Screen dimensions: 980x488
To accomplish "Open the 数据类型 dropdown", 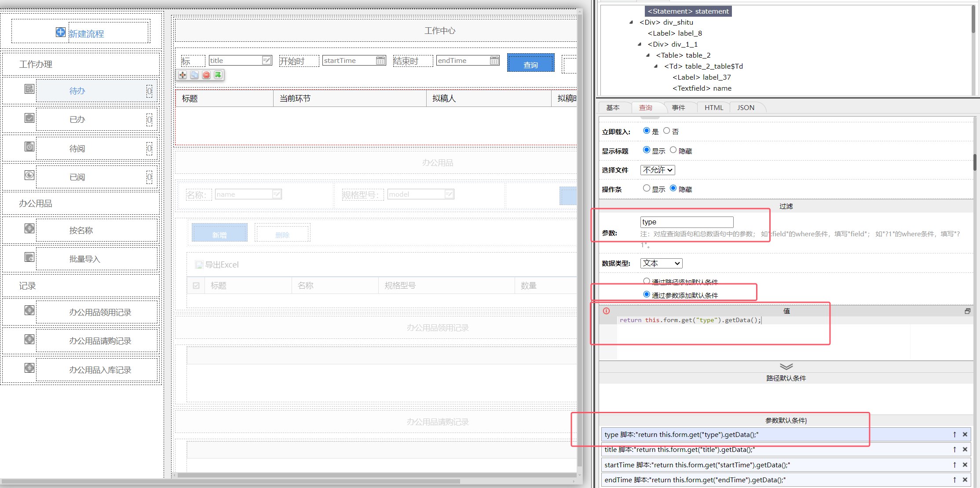I will point(661,263).
